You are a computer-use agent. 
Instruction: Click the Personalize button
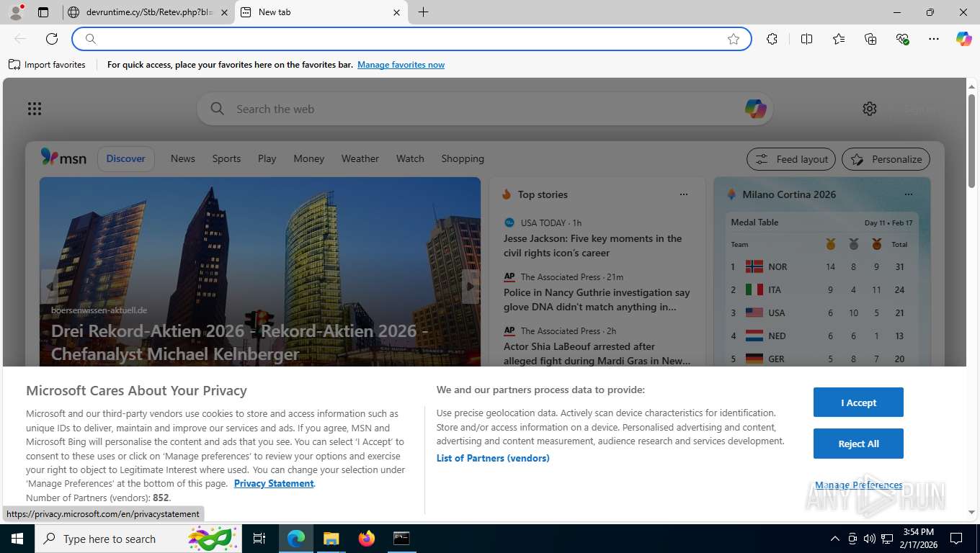click(886, 159)
